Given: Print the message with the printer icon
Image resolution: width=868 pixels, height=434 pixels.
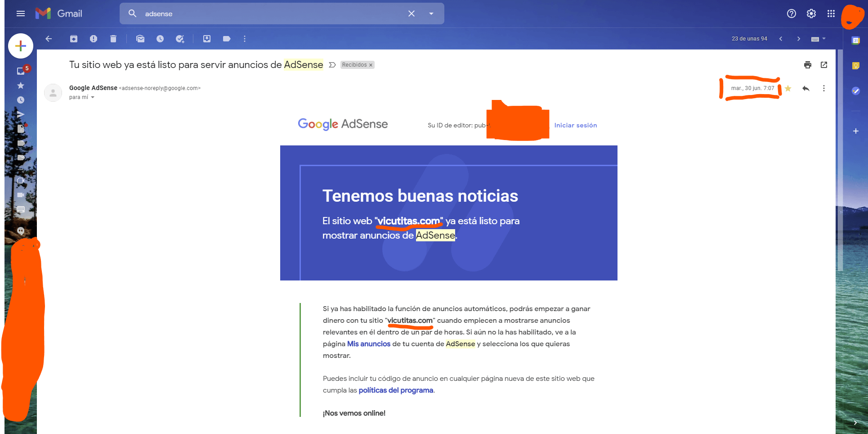Looking at the screenshot, I should tap(807, 65).
